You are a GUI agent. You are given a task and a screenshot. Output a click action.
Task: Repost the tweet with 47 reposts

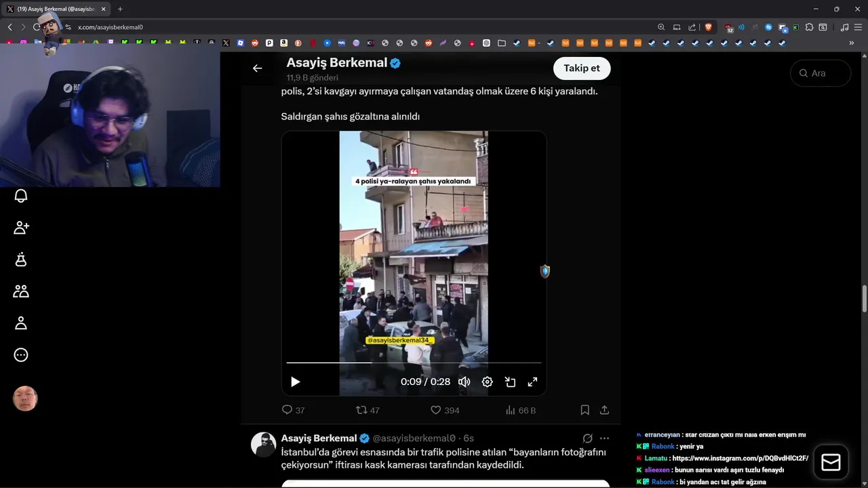[368, 410]
